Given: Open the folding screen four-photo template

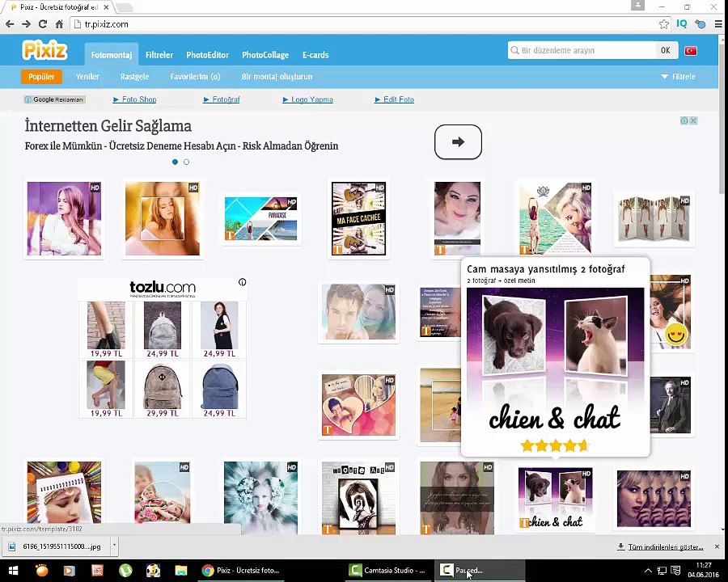Looking at the screenshot, I should (654, 218).
